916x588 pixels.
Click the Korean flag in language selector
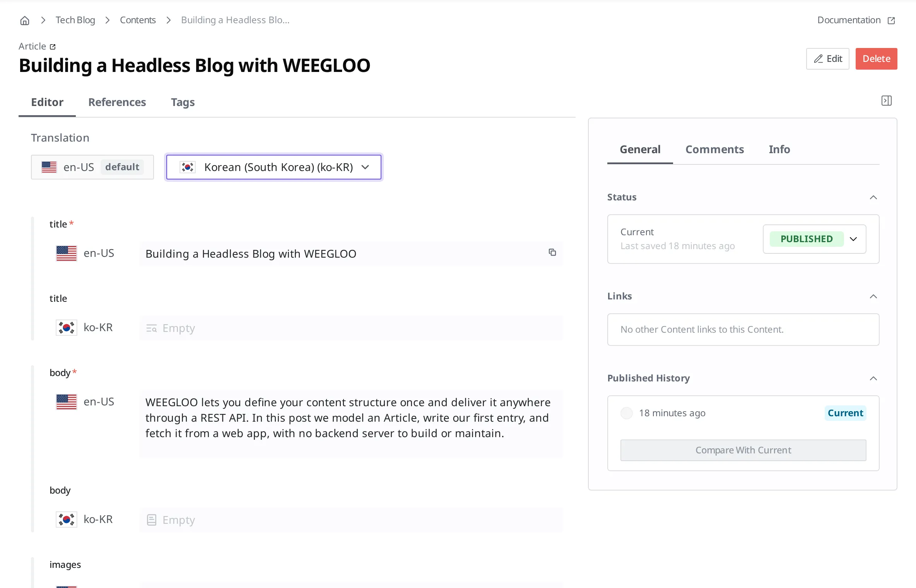point(188,167)
